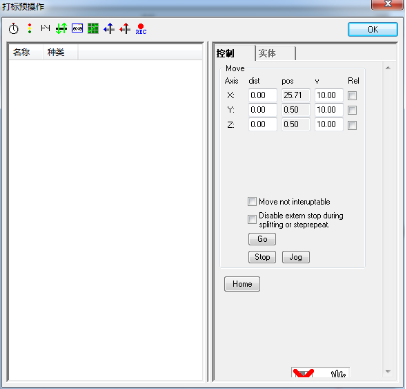
Task: Click the X axis velocity field
Action: [x=329, y=95]
